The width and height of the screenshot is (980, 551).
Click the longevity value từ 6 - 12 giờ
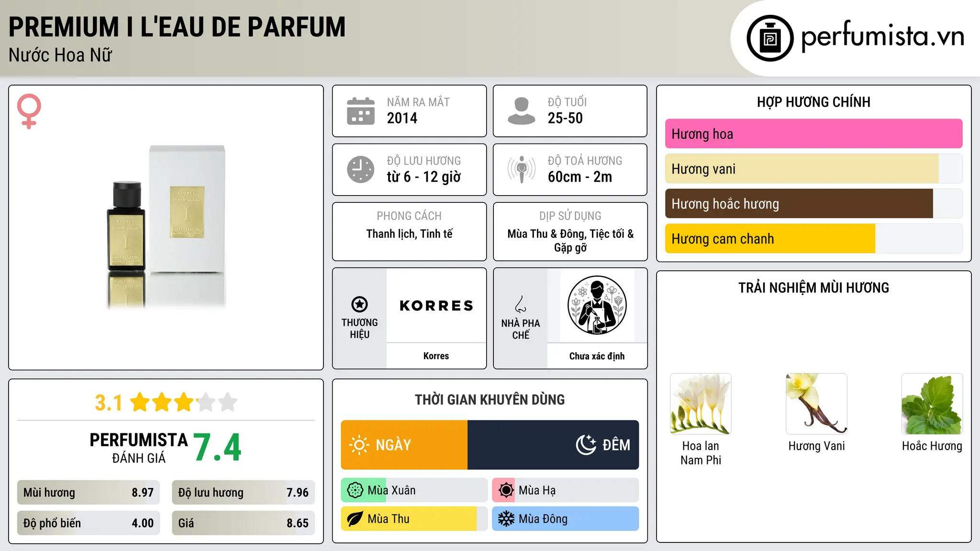click(424, 177)
